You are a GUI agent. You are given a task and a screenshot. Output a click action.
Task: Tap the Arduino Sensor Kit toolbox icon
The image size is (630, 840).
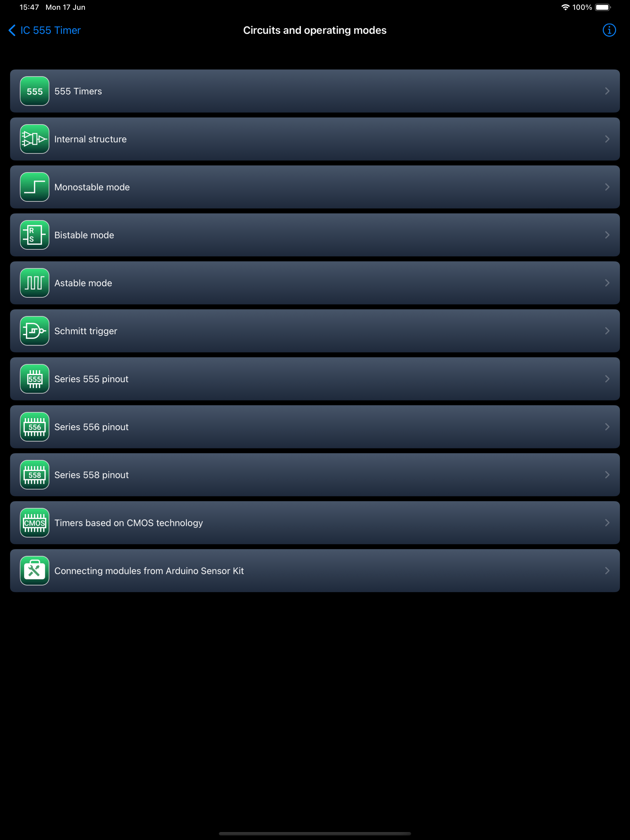pos(34,570)
